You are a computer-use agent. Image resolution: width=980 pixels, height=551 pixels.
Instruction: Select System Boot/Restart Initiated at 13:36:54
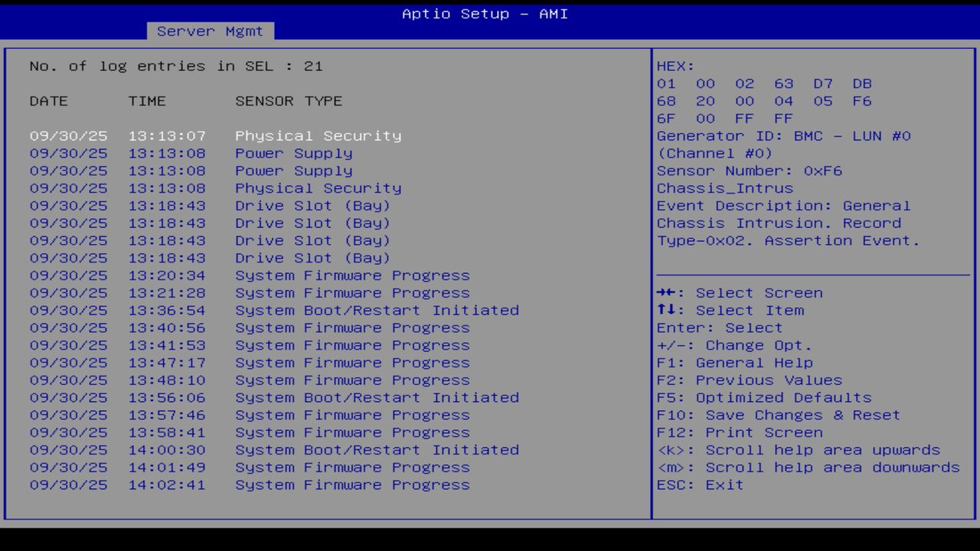(x=230, y=310)
